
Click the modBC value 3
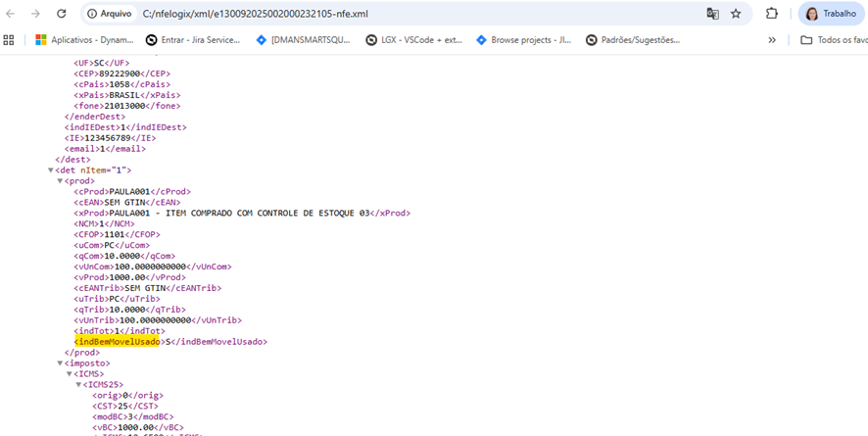pyautogui.click(x=130, y=417)
